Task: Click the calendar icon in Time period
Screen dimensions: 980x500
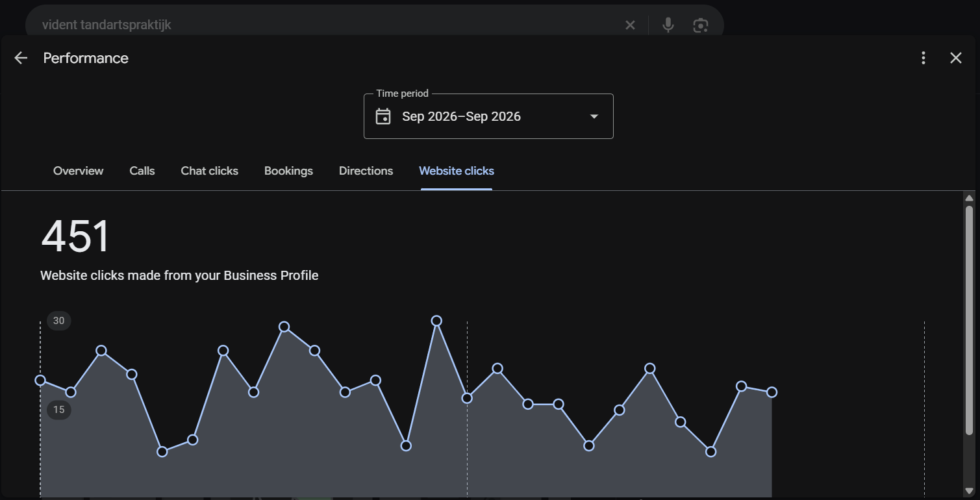Action: 383,117
